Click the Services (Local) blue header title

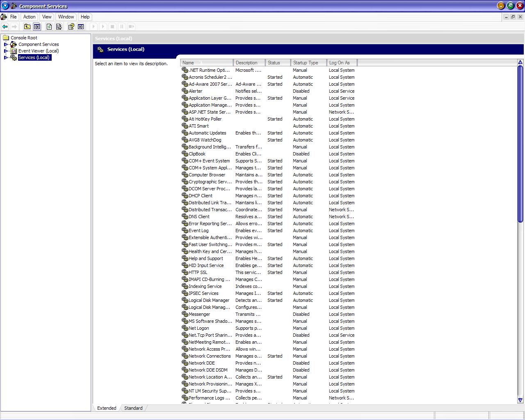(x=126, y=49)
